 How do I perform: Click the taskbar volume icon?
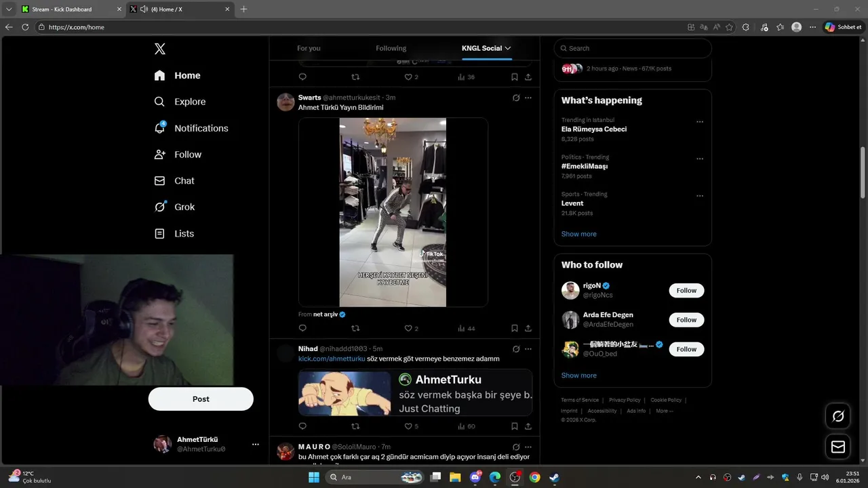[x=825, y=477]
